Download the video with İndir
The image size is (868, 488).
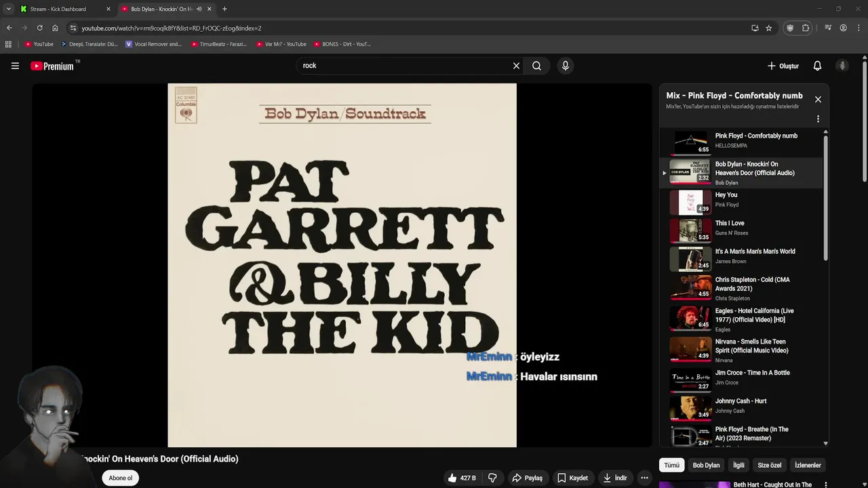pyautogui.click(x=615, y=478)
